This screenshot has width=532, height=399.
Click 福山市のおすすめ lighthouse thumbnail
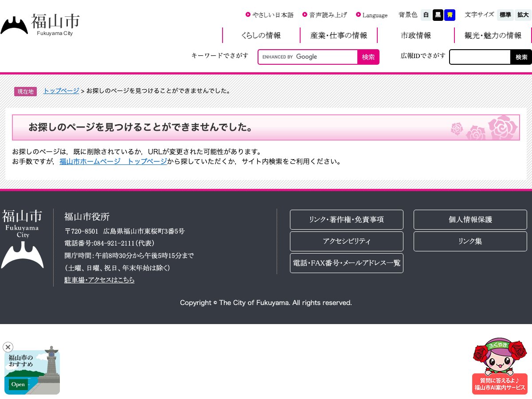32,371
